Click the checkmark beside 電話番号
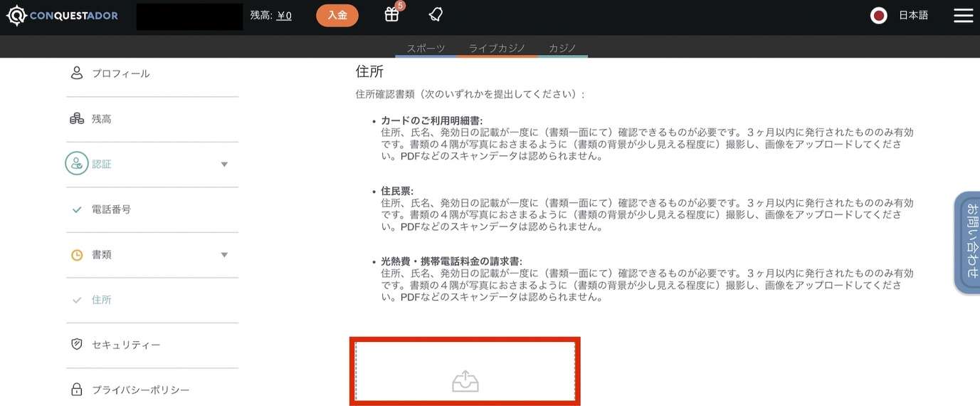Viewport: 980px width, 406px height. [x=77, y=209]
